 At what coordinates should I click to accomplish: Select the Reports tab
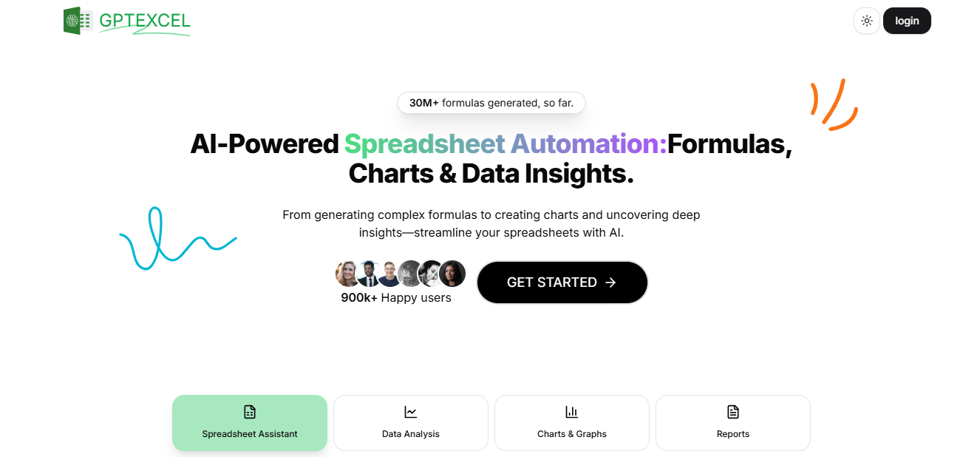pos(733,423)
